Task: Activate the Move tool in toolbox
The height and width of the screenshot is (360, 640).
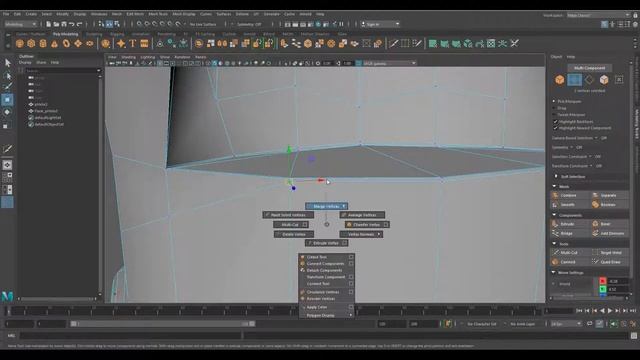Action: [x=7, y=100]
